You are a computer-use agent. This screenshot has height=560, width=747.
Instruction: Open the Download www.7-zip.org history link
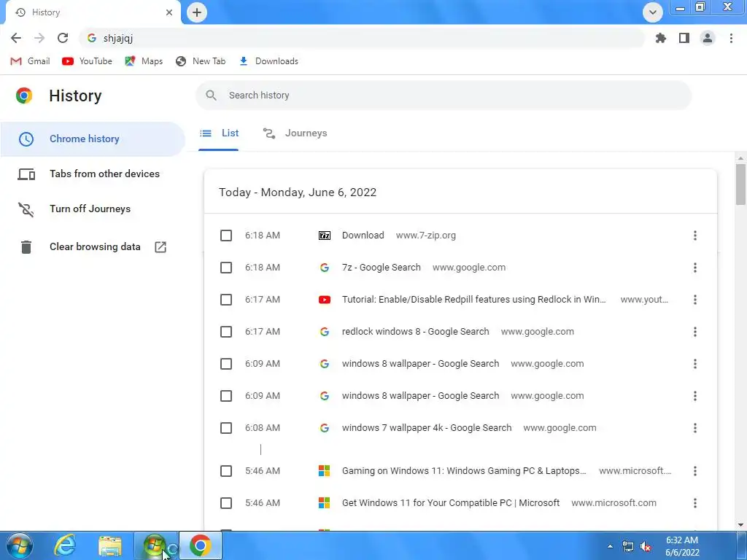pos(363,236)
